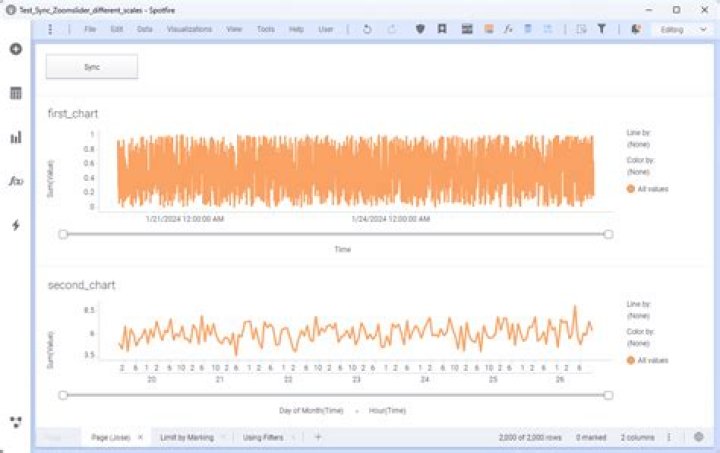Open the Edit menu
Viewport: 720px width, 453px height.
tap(117, 29)
